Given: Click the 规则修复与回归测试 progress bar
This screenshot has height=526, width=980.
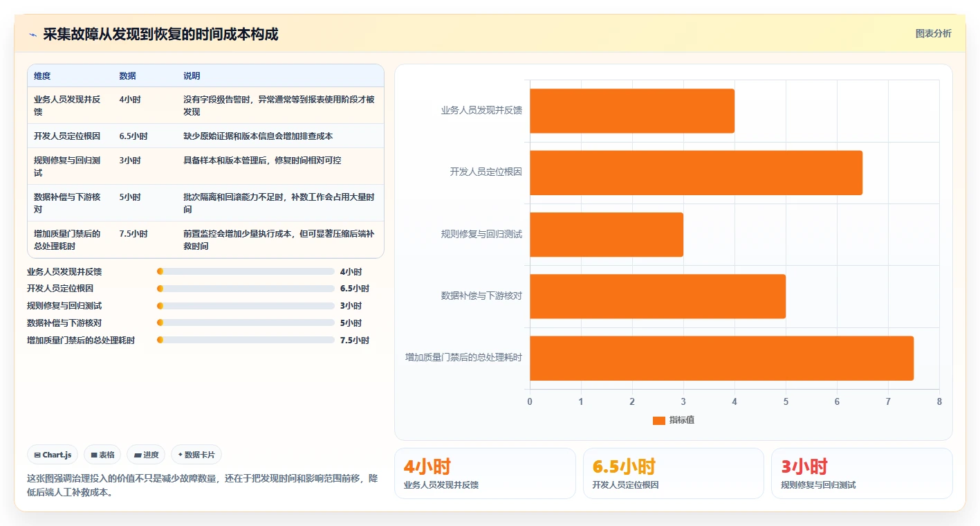Looking at the screenshot, I should [x=246, y=306].
